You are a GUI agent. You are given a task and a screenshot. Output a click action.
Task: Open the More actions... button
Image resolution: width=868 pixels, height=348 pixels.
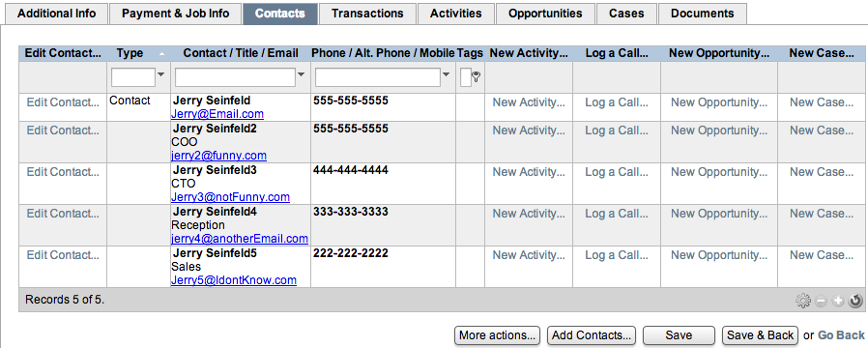tap(497, 335)
